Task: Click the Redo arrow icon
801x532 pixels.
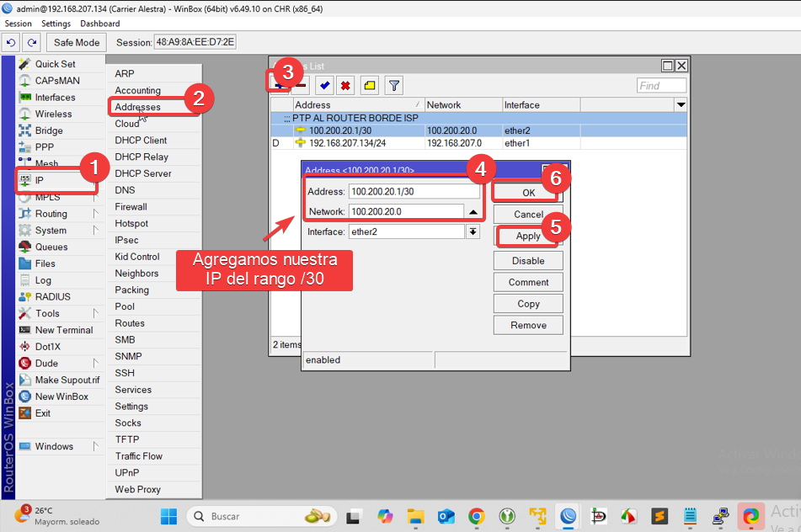Action: pos(32,43)
